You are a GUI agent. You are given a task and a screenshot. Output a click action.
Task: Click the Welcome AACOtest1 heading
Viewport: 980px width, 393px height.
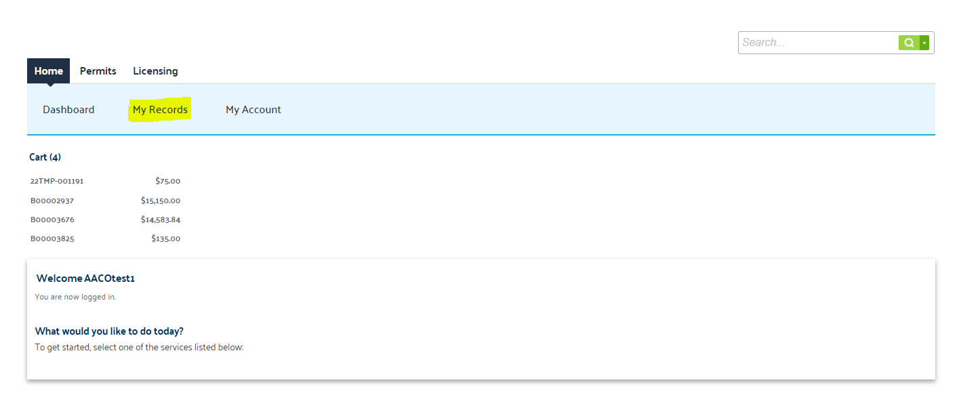pos(85,278)
